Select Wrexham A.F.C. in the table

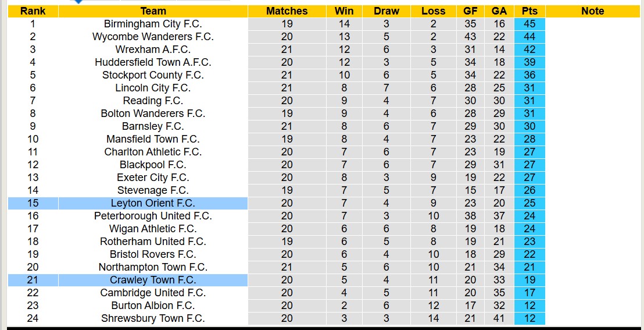(x=153, y=49)
